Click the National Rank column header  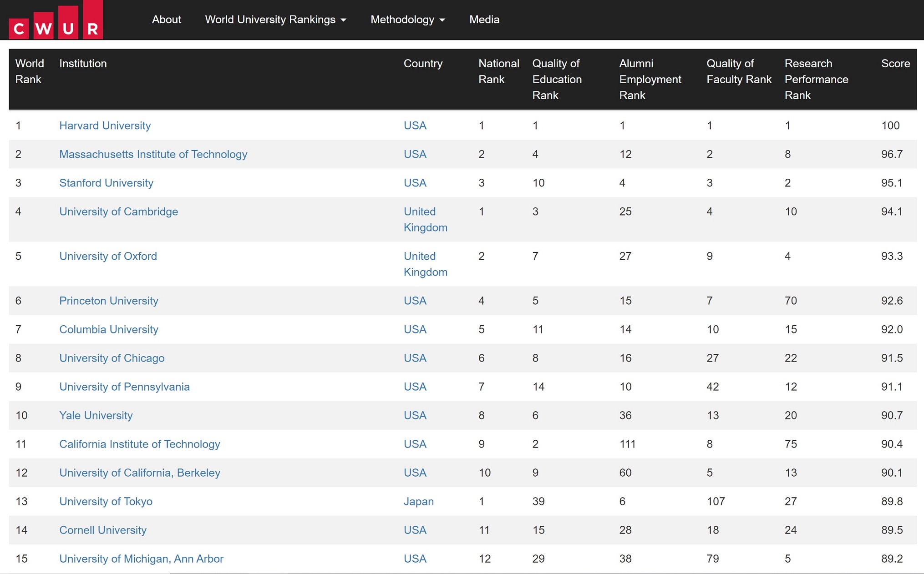pyautogui.click(x=499, y=71)
